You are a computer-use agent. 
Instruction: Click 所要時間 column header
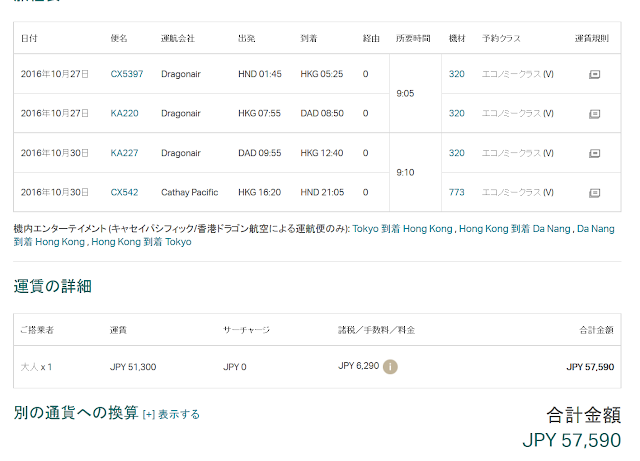[413, 38]
